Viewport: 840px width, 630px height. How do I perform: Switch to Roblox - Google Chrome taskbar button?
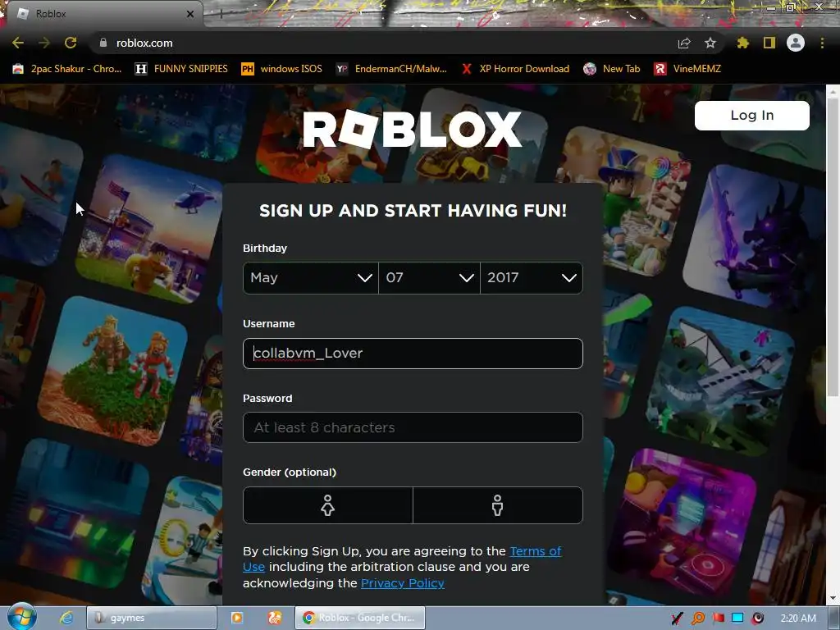(360, 618)
